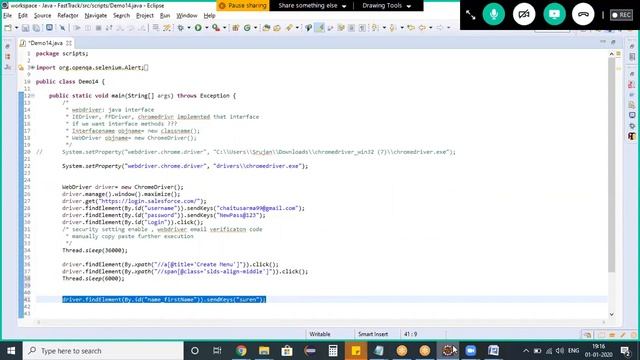Toggle Mark Occurrences in toolbar
This screenshot has height=360, width=640.
coord(320,28)
